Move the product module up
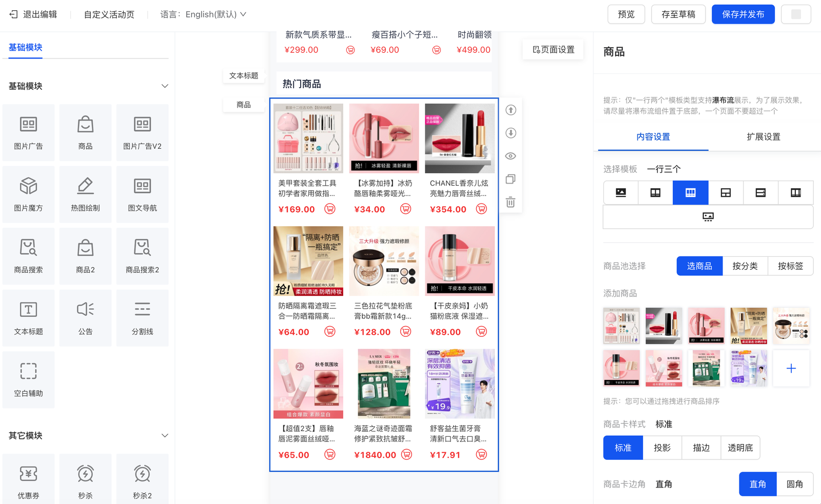Screen dimensions: 821x504 tap(511, 110)
